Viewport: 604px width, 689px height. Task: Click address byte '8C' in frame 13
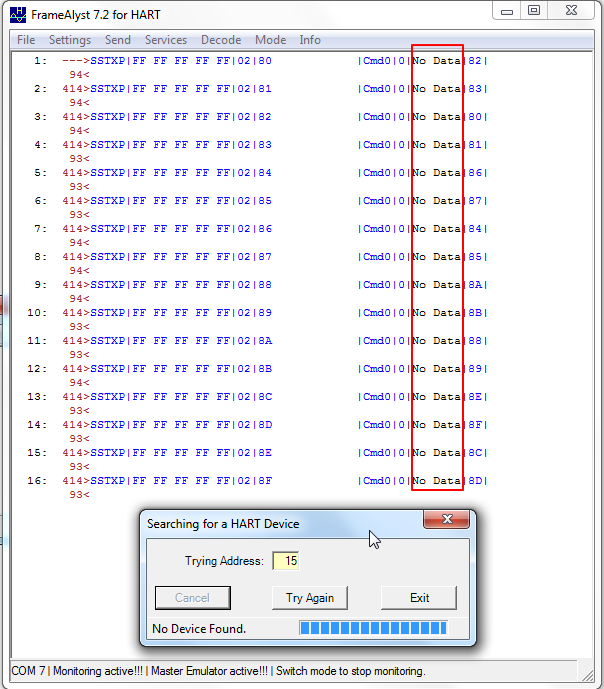tap(265, 397)
